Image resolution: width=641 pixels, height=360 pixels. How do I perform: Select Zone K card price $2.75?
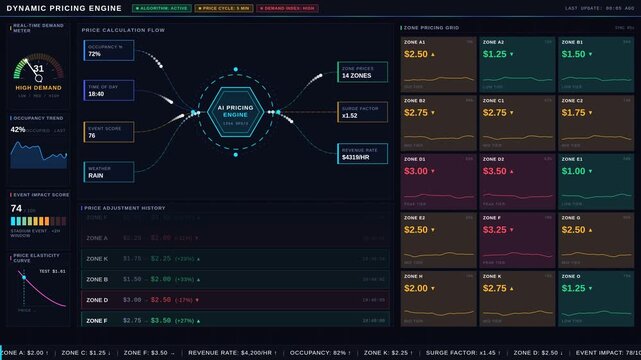click(x=495, y=288)
